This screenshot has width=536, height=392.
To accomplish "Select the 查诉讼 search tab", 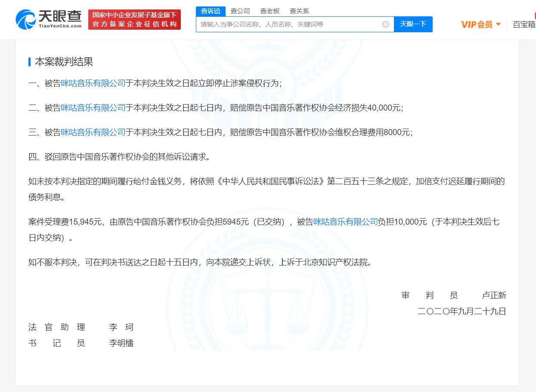I will [x=210, y=11].
